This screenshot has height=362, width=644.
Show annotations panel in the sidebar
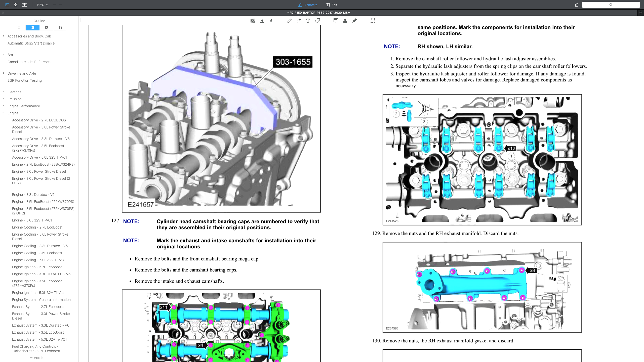coord(46,28)
